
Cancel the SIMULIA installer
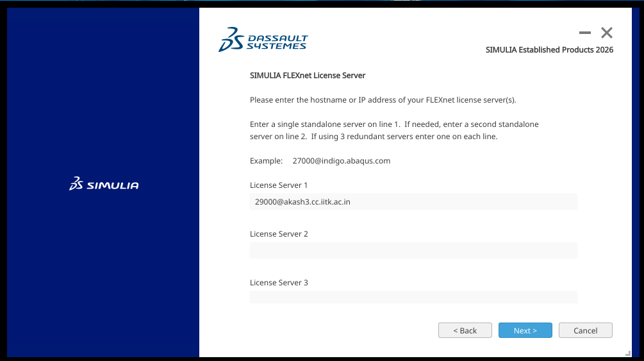coord(585,330)
